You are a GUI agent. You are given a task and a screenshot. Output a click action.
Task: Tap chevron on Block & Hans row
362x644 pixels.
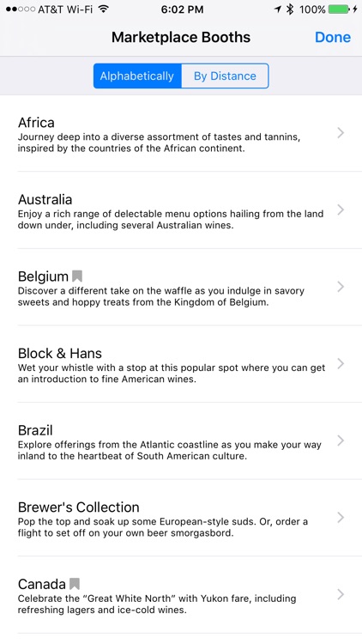click(x=341, y=363)
